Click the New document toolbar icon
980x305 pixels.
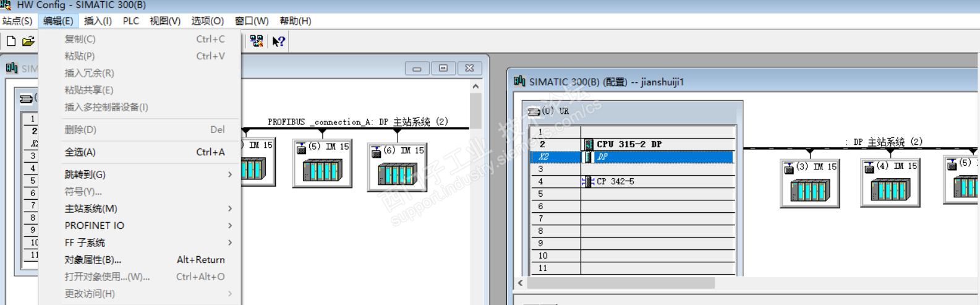coord(11,41)
